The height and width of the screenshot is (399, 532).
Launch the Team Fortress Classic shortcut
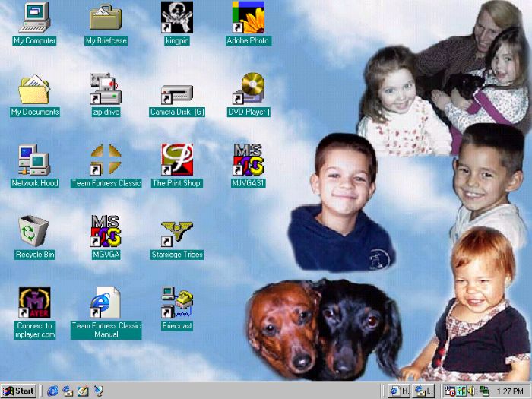(106, 160)
